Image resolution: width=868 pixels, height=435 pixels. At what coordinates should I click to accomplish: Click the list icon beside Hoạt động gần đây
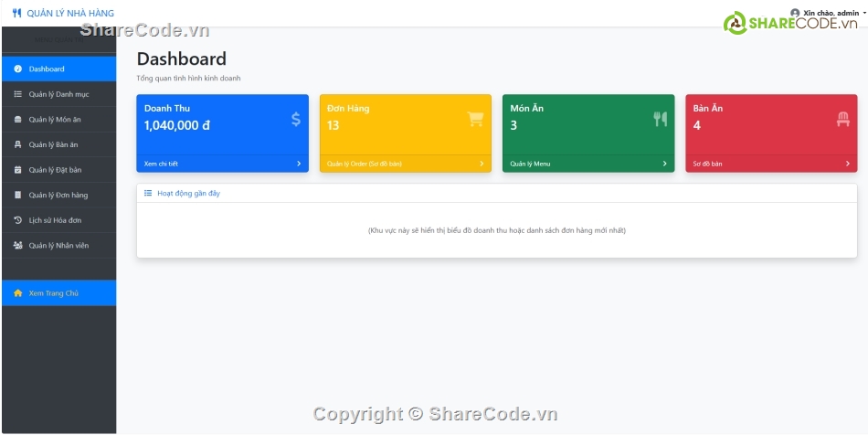coord(148,193)
